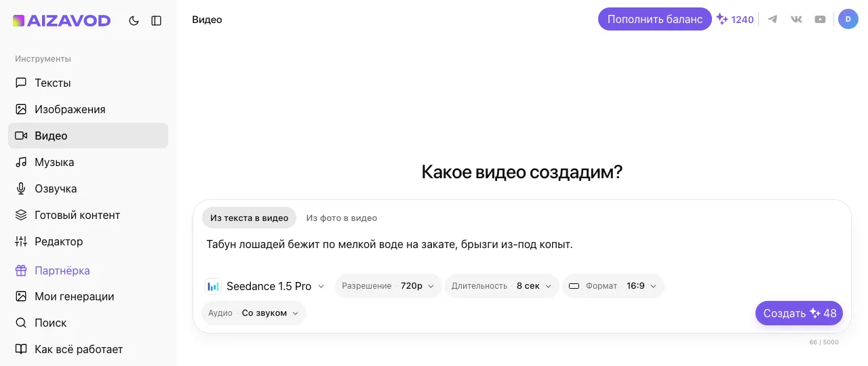
Task: Click the Seedance model bars icon
Action: point(213,286)
